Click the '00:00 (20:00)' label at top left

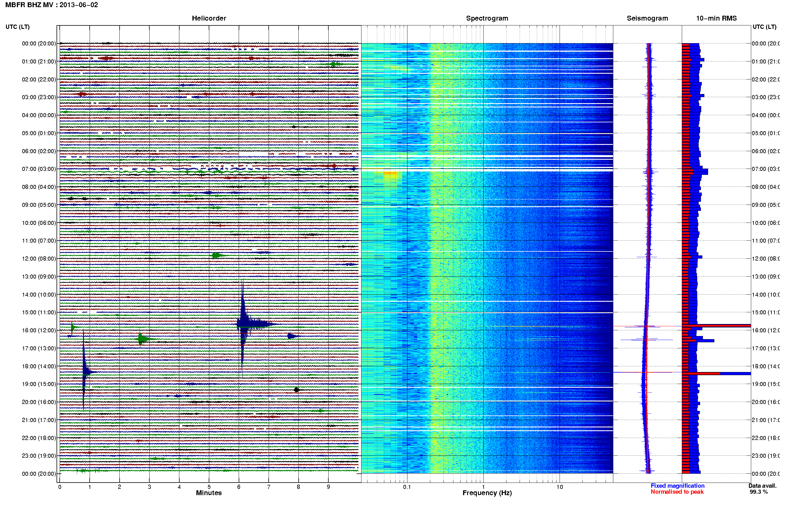click(x=39, y=43)
